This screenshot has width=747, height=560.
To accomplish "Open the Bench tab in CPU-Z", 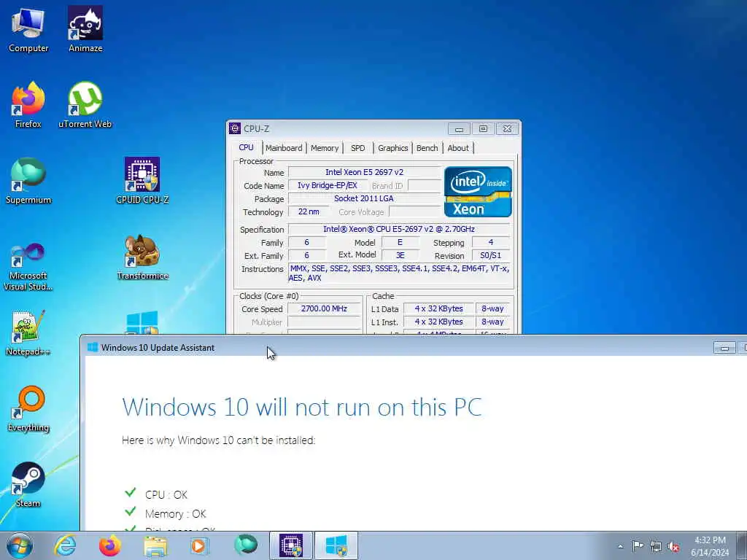I will point(427,148).
